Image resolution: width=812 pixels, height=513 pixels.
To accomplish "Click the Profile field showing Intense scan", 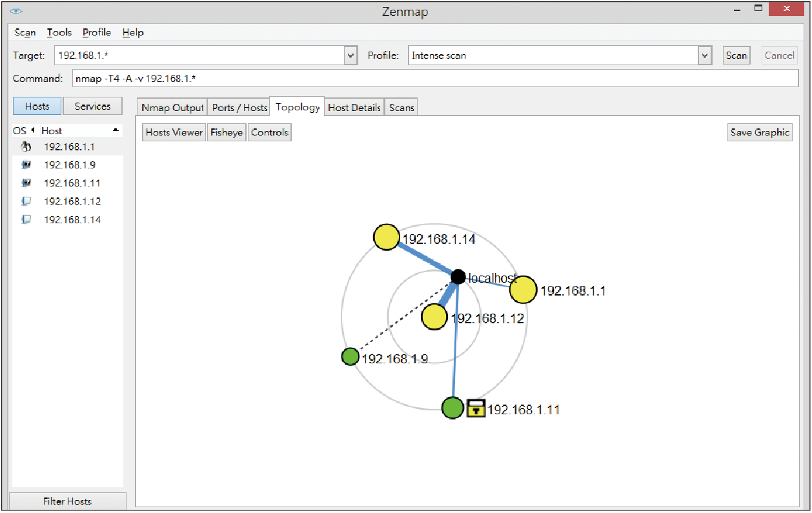I will click(x=554, y=55).
